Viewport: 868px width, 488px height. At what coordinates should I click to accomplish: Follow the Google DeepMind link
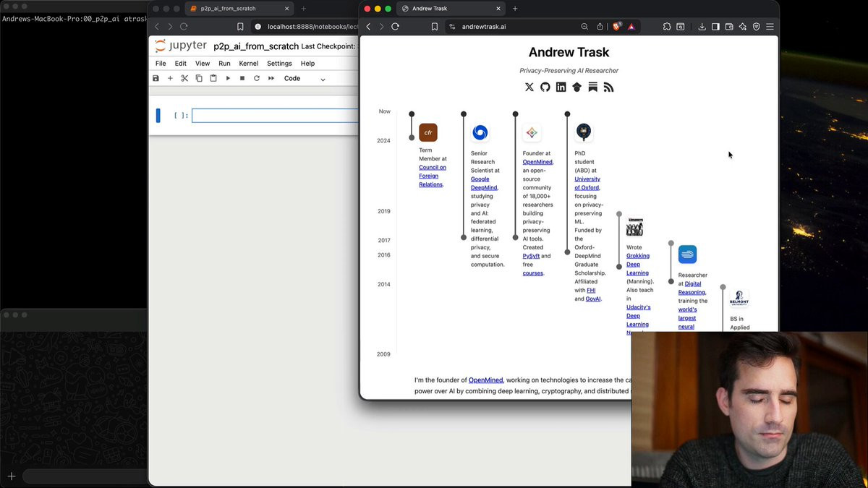tap(484, 183)
